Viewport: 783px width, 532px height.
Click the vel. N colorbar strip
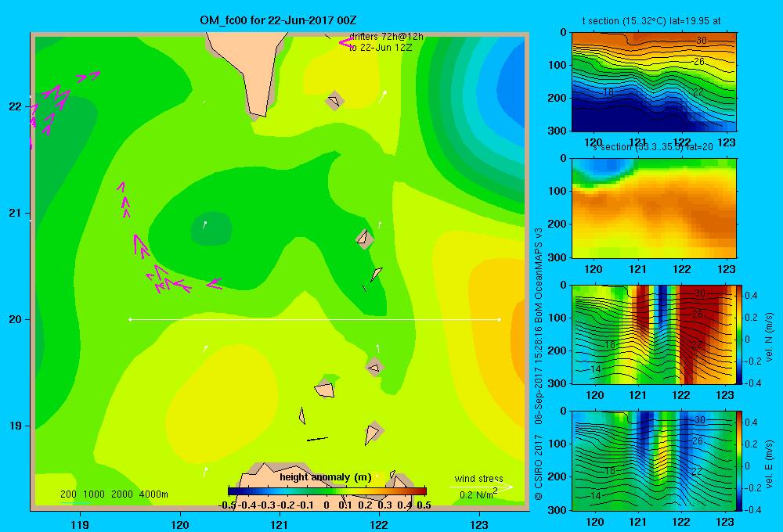pos(740,334)
